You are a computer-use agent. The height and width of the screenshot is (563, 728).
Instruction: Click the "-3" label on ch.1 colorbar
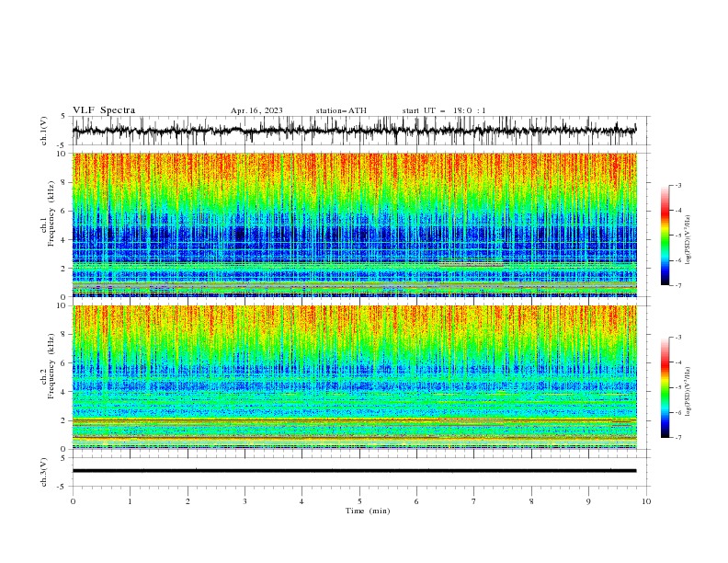678,185
